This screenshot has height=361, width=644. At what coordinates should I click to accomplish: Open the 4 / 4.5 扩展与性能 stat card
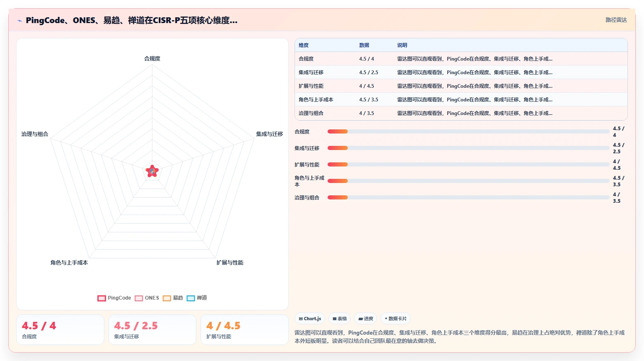(x=244, y=330)
